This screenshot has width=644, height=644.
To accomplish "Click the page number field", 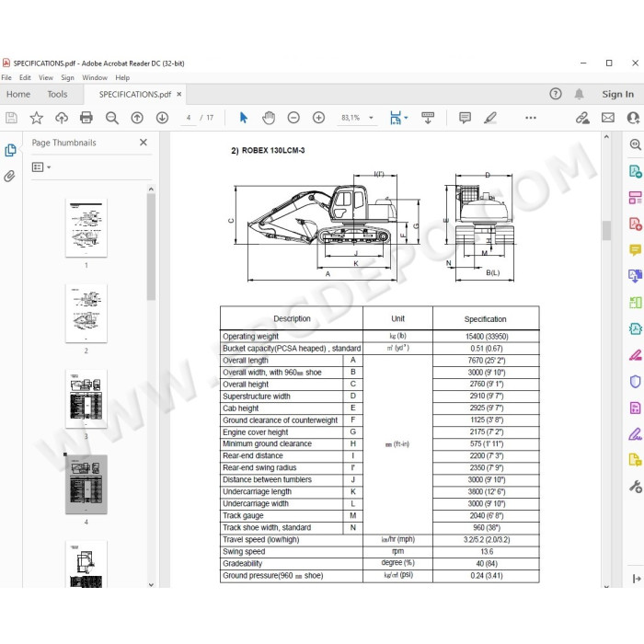I will [x=189, y=118].
